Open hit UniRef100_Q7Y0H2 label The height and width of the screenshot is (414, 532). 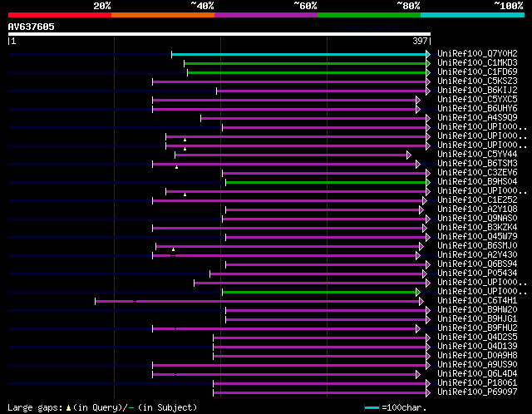[x=477, y=53]
